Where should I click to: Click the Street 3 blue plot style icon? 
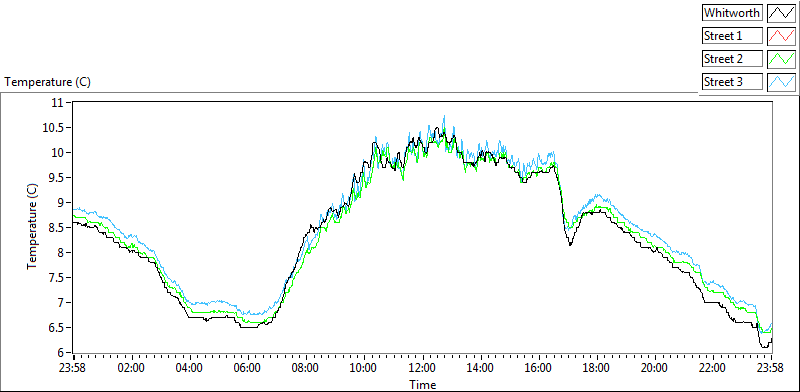click(x=781, y=82)
